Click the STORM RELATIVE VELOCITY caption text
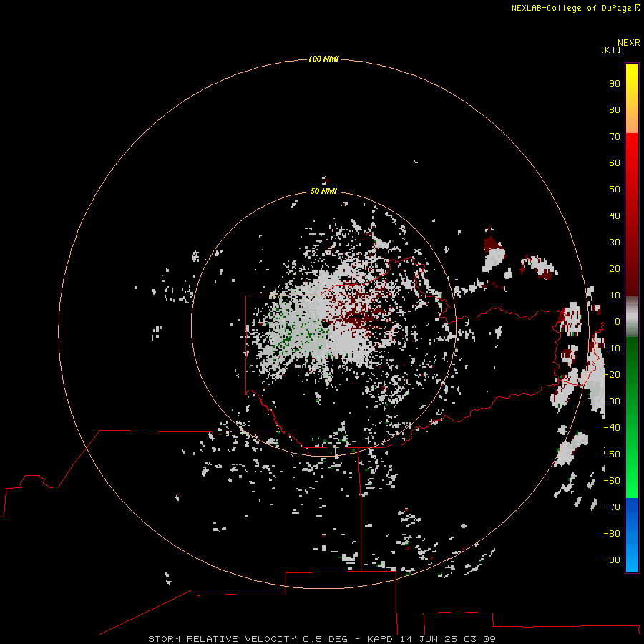The height and width of the screenshot is (644, 644). [x=222, y=639]
